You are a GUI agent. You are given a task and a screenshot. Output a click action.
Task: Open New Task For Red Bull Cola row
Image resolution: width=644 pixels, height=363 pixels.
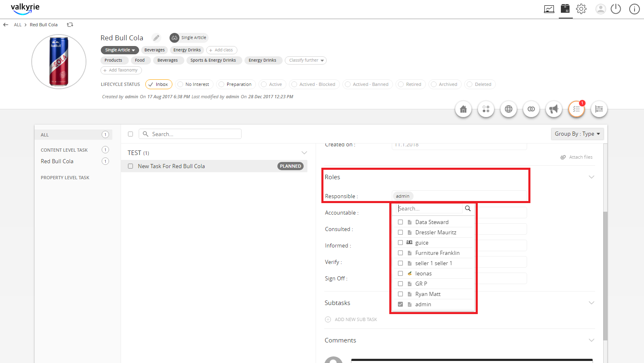pyautogui.click(x=214, y=166)
